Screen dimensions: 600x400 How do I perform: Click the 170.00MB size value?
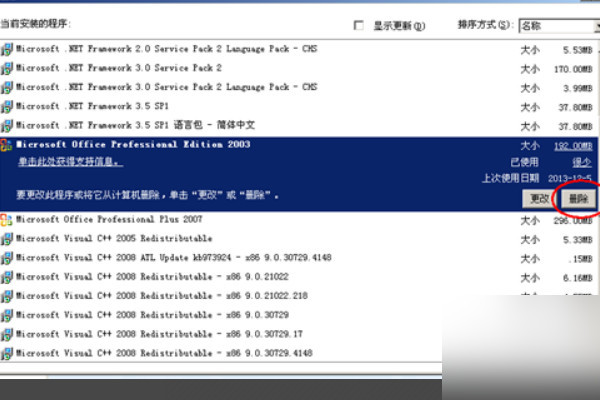573,69
